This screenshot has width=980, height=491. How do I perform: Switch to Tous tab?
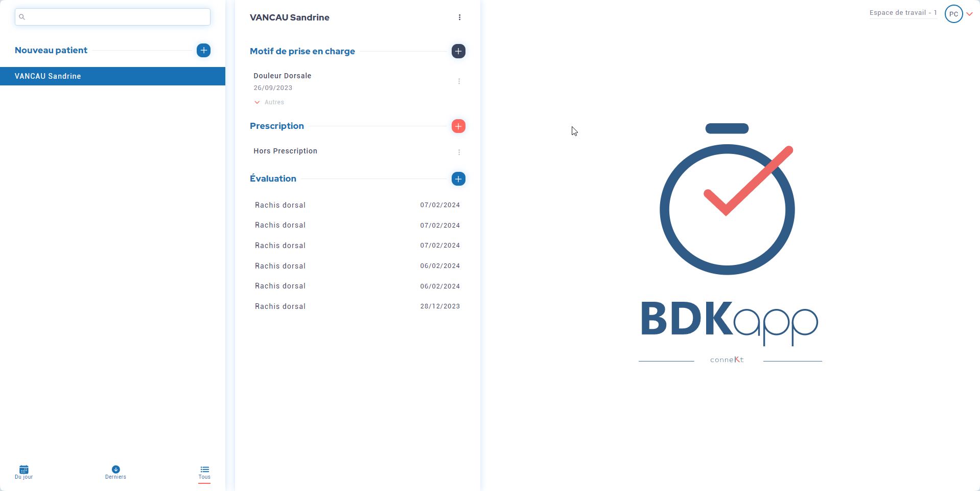[x=204, y=473]
